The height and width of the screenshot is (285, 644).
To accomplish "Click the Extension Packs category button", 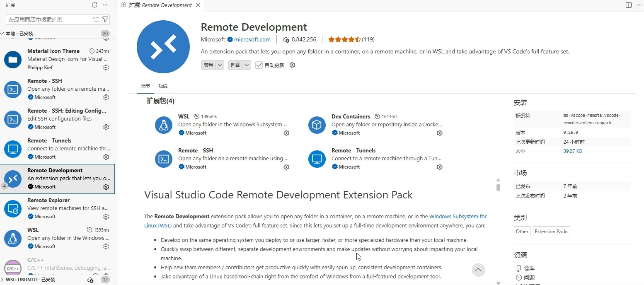I will [x=552, y=232].
